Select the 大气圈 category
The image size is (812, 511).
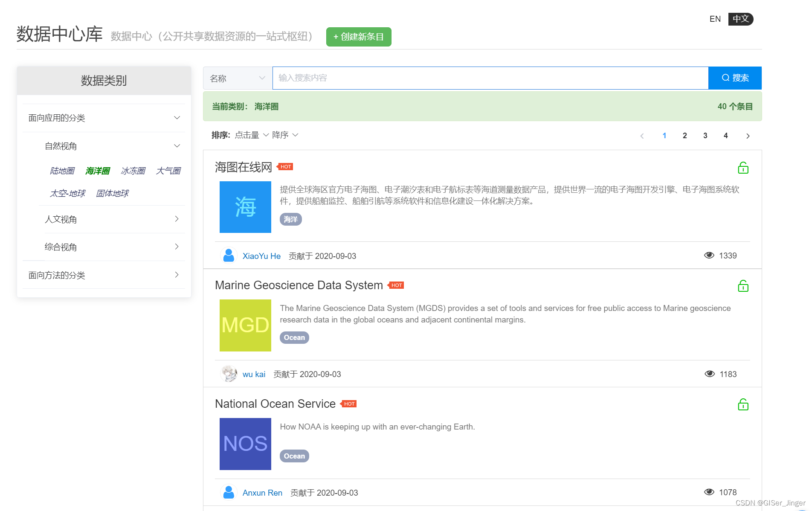click(168, 171)
